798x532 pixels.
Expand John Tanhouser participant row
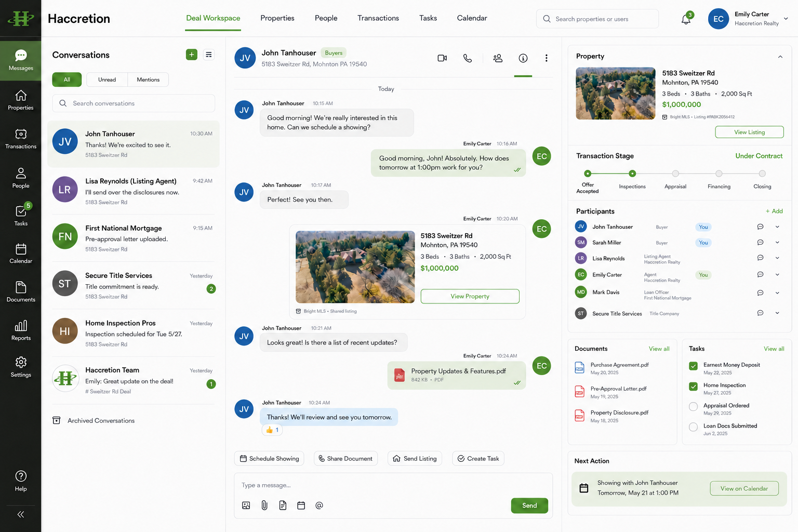(777, 227)
